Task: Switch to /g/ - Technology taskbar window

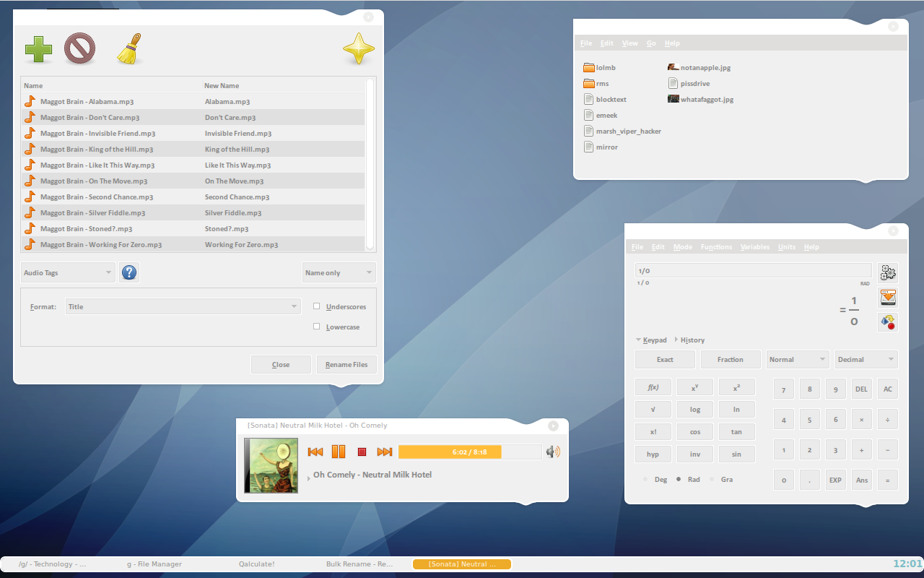Action: (x=52, y=564)
